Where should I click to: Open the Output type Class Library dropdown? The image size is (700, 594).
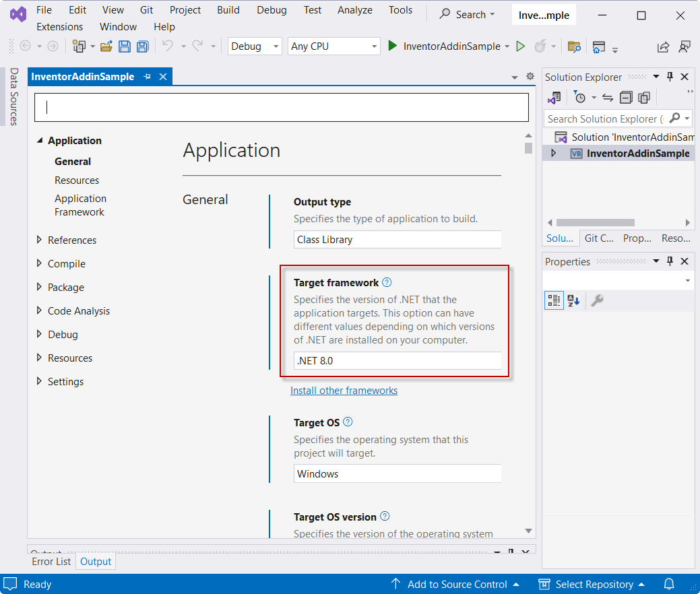[397, 240]
